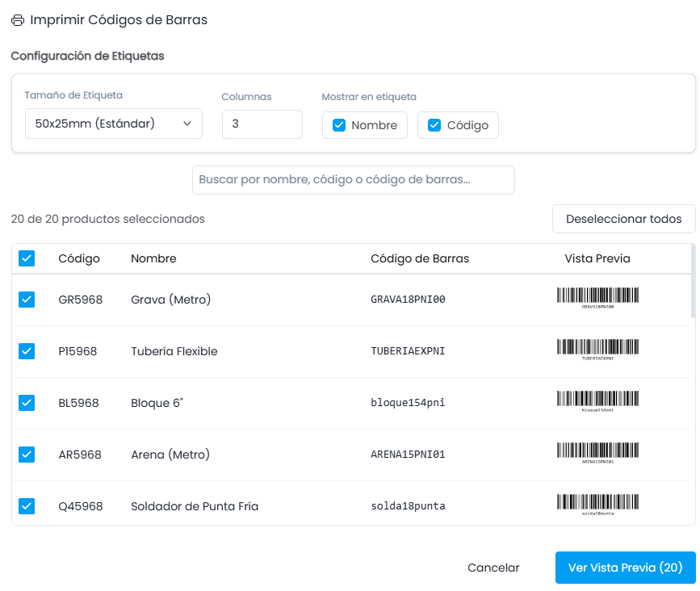The width and height of the screenshot is (700, 591).
Task: Uncheck the Arena (Metro) row checkbox
Action: (27, 455)
